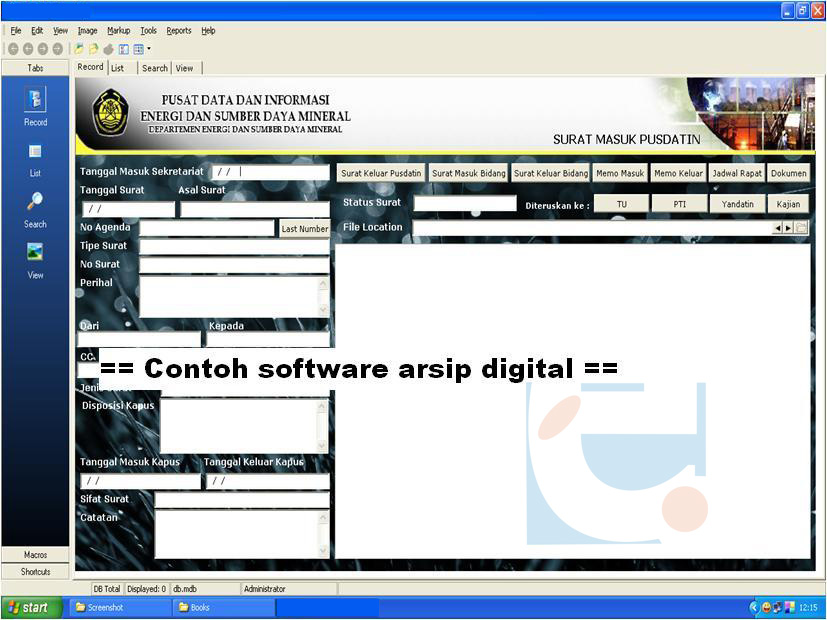The width and height of the screenshot is (827, 620).
Task: Expand the Shortcuts panel in the sidebar
Action: (35, 571)
